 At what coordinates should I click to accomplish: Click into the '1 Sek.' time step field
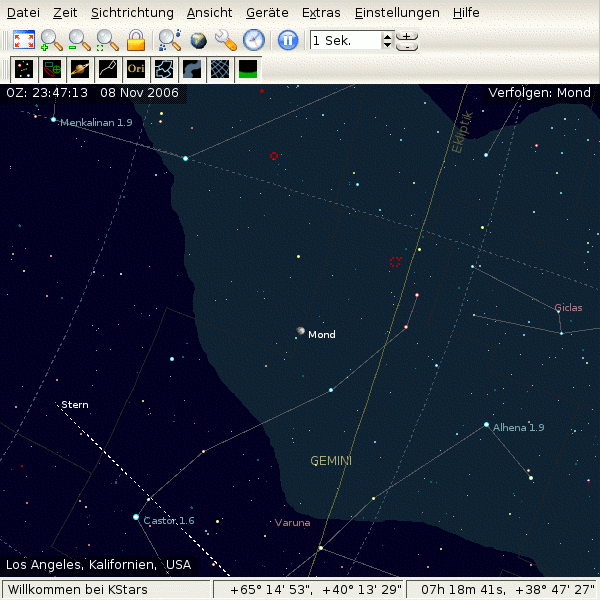(x=344, y=40)
